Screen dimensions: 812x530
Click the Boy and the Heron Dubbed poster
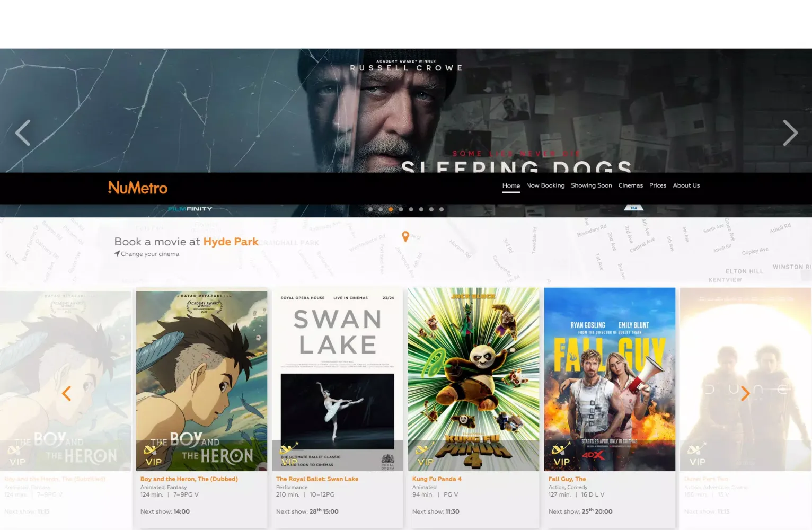(201, 379)
